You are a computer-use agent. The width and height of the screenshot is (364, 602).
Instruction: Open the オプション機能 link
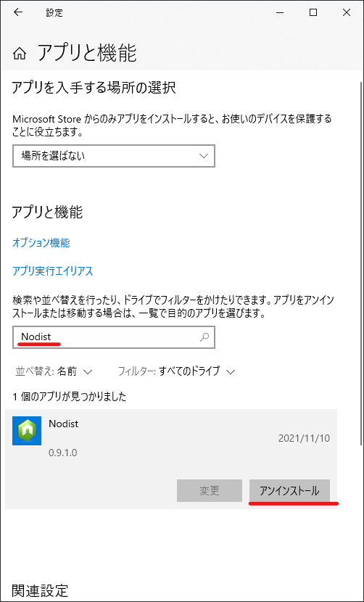(x=41, y=243)
